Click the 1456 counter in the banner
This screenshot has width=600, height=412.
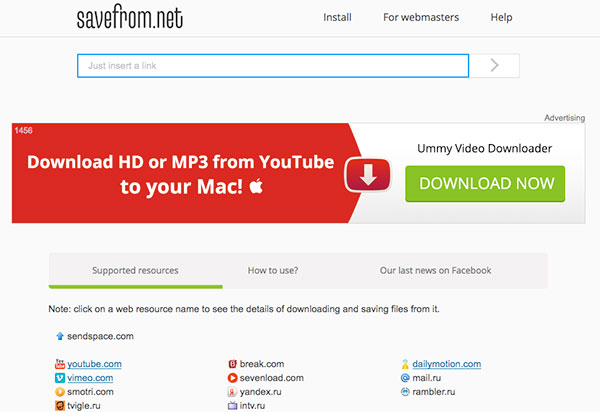[x=23, y=130]
